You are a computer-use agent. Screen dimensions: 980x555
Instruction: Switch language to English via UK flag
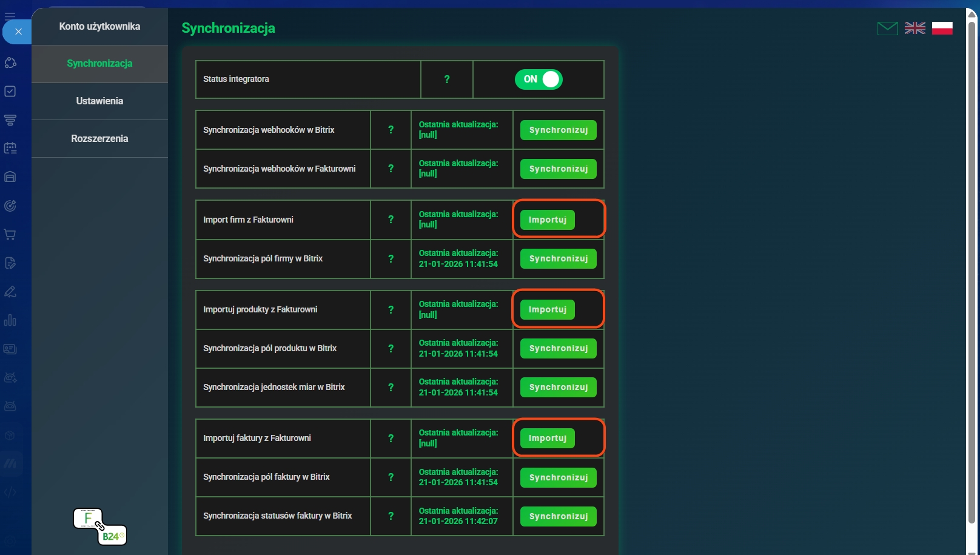(915, 28)
